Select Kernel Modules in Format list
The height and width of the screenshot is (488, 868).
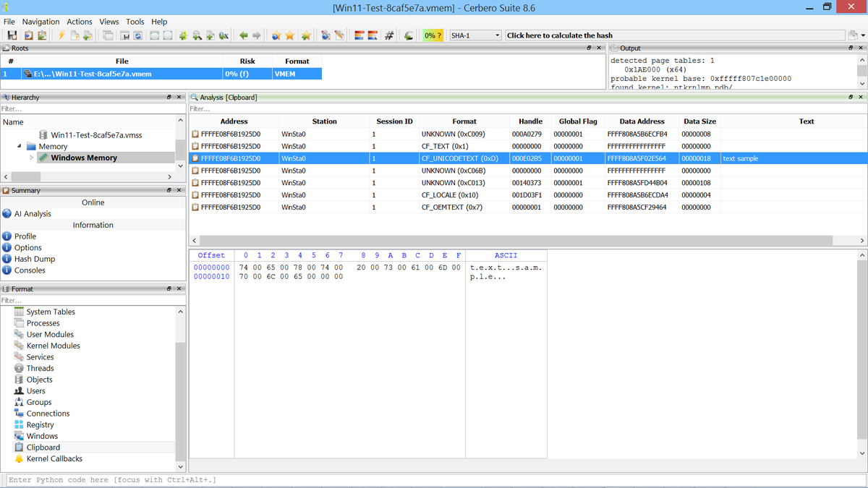53,346
